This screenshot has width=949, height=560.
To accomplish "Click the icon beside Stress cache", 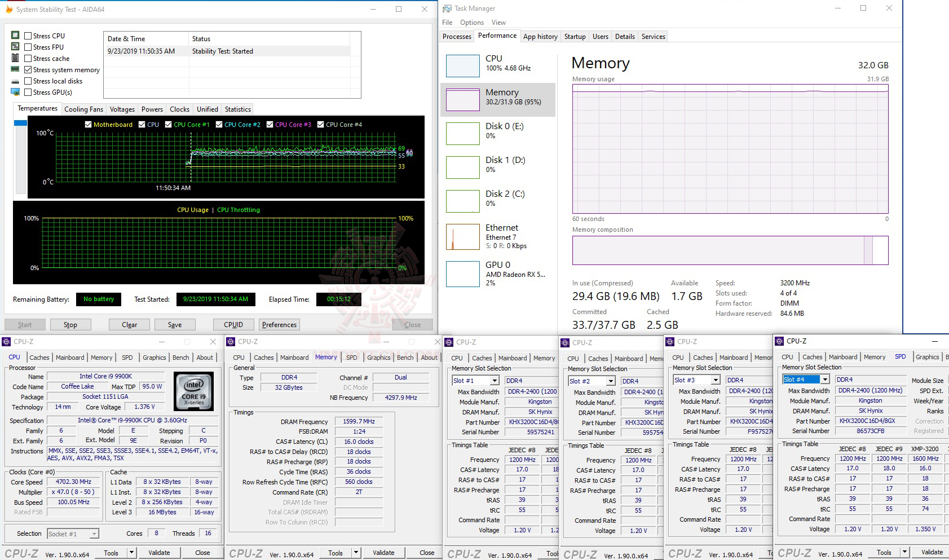I will (15, 58).
